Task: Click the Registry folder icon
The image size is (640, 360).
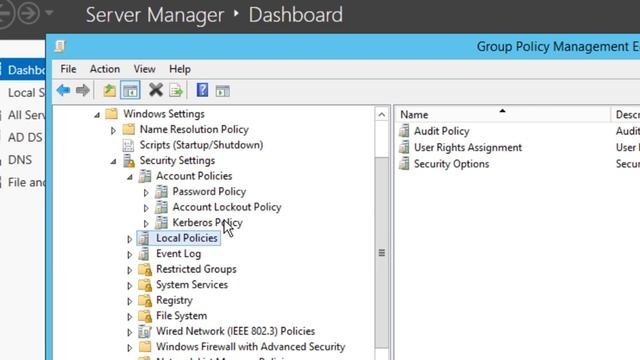Action: click(145, 300)
